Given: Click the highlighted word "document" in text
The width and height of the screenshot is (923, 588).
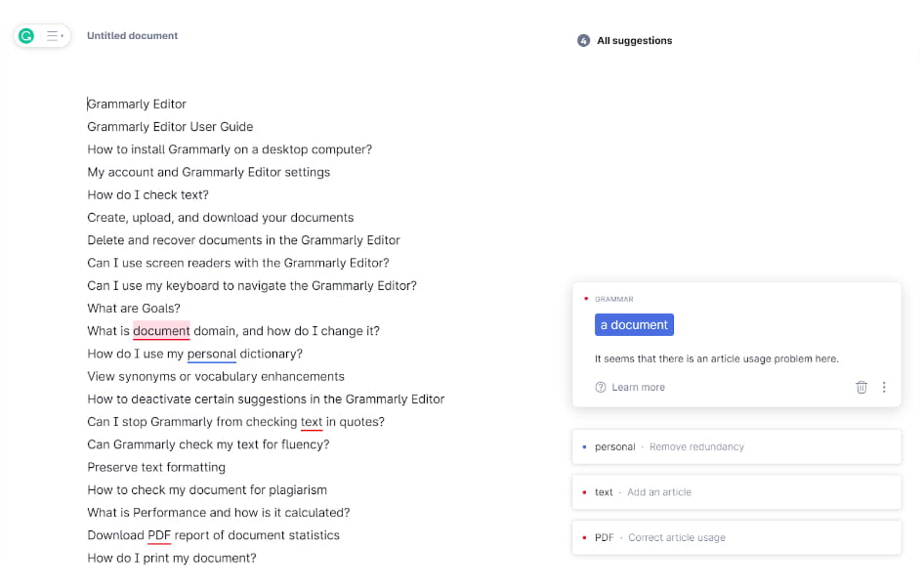Looking at the screenshot, I should coord(161,331).
